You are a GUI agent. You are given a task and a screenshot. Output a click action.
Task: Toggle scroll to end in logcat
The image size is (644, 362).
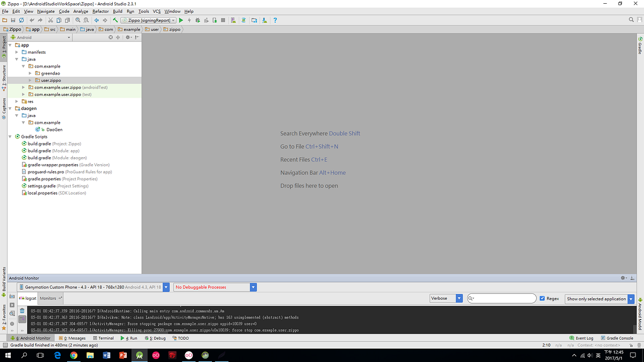tap(22, 319)
